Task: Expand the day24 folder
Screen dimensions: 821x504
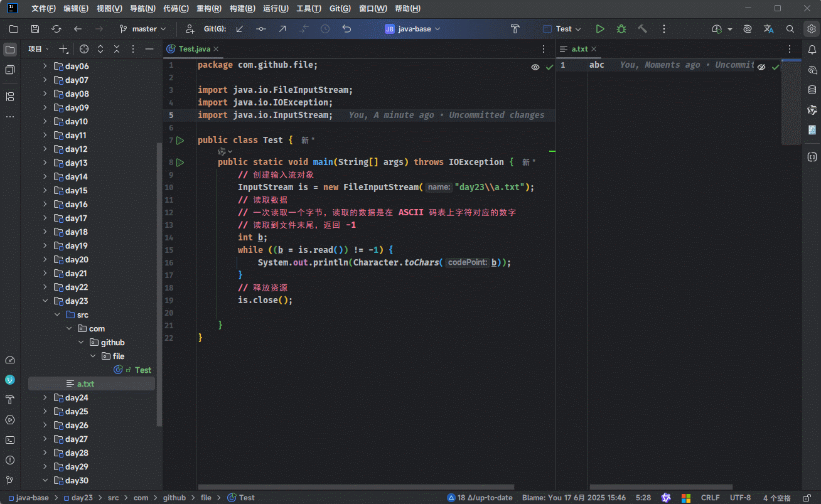Action: click(45, 398)
